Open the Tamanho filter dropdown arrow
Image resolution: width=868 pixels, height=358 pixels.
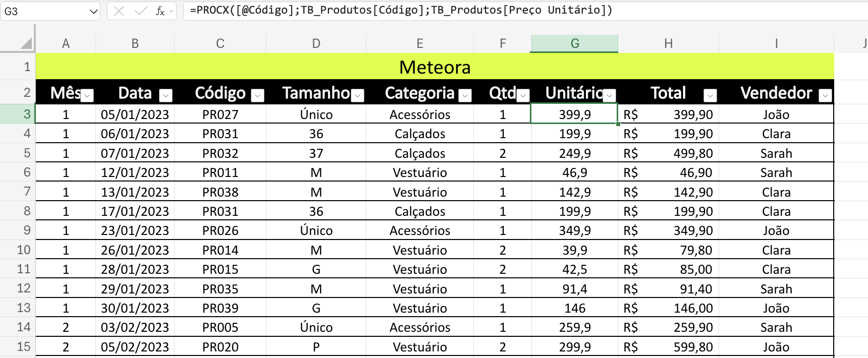[x=357, y=95]
